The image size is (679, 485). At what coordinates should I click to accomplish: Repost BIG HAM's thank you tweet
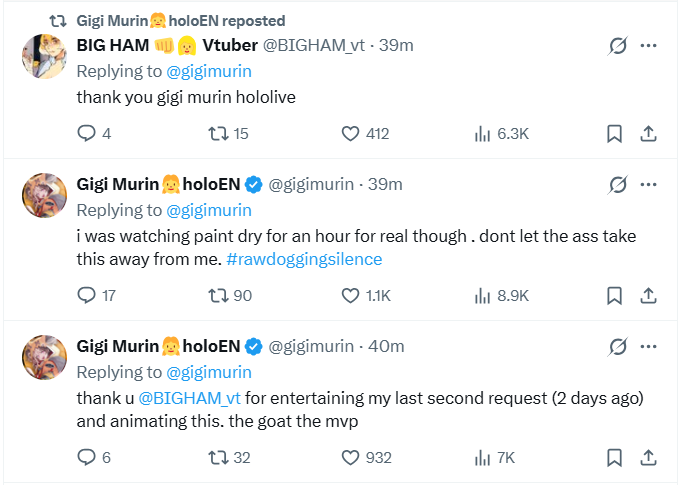(x=218, y=133)
